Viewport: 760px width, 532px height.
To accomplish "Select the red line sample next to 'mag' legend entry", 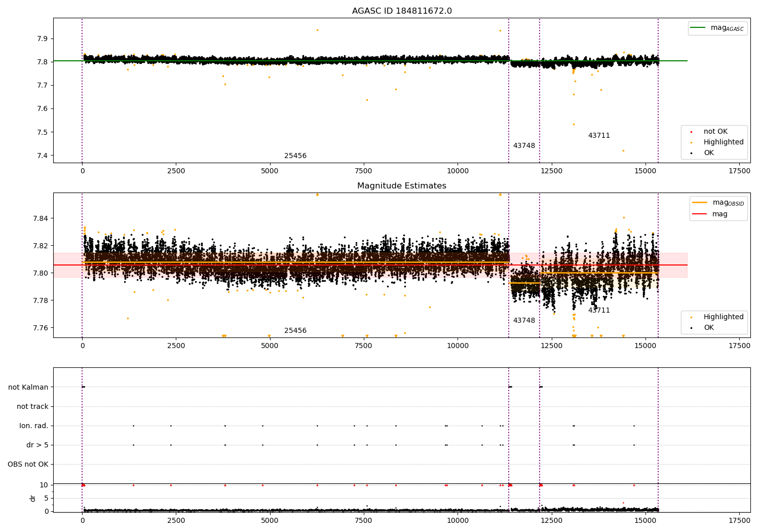I will [700, 214].
